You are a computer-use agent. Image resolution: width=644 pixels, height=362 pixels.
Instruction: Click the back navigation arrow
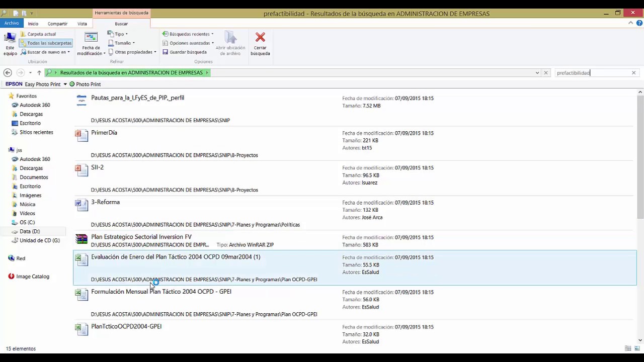coord(8,73)
